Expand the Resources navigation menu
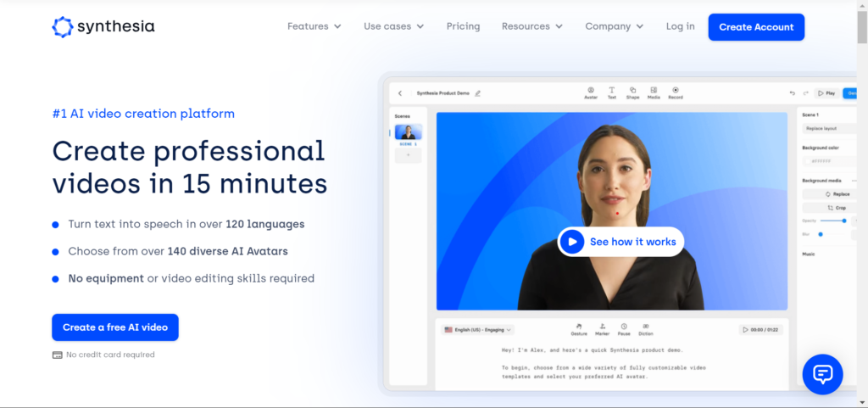Viewport: 868px width, 408px height. point(531,26)
